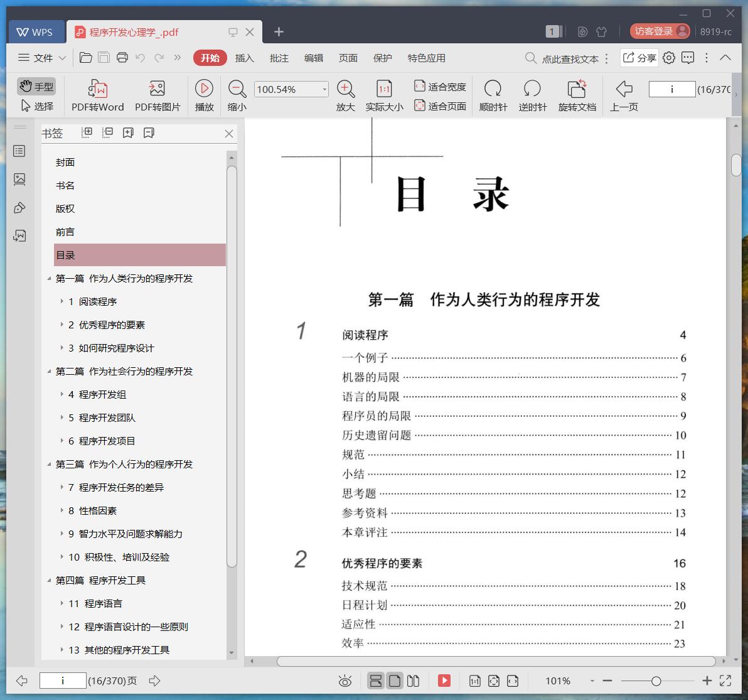
Task: Select the 封面 bookmark
Action: (65, 162)
